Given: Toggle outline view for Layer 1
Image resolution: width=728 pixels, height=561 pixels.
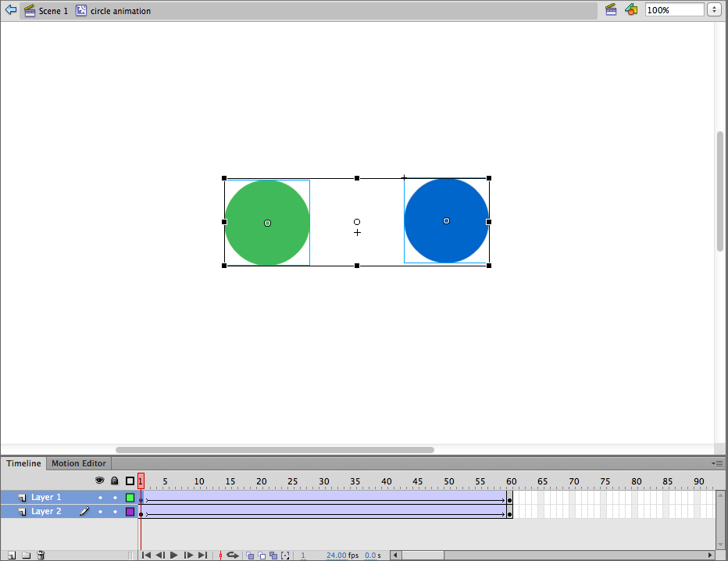Looking at the screenshot, I should (x=130, y=498).
